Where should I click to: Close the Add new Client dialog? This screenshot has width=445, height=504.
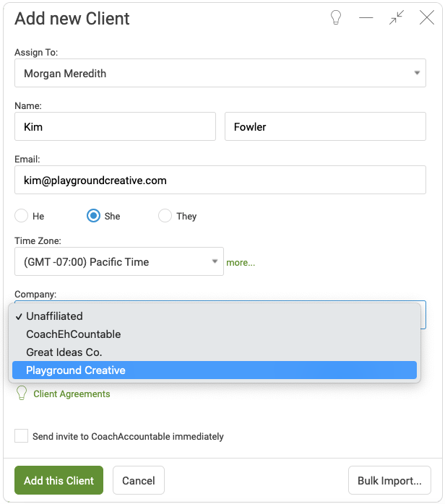(427, 17)
